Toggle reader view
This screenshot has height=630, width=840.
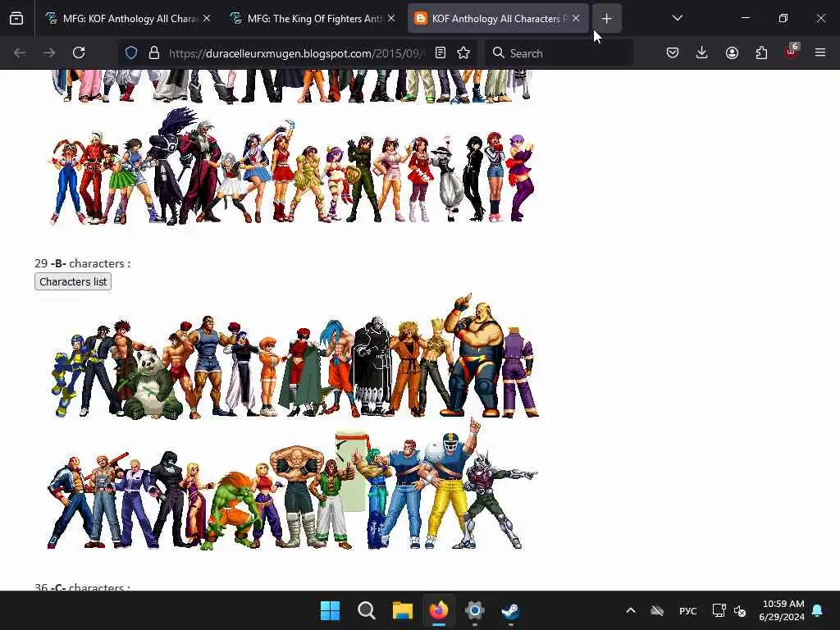click(441, 52)
